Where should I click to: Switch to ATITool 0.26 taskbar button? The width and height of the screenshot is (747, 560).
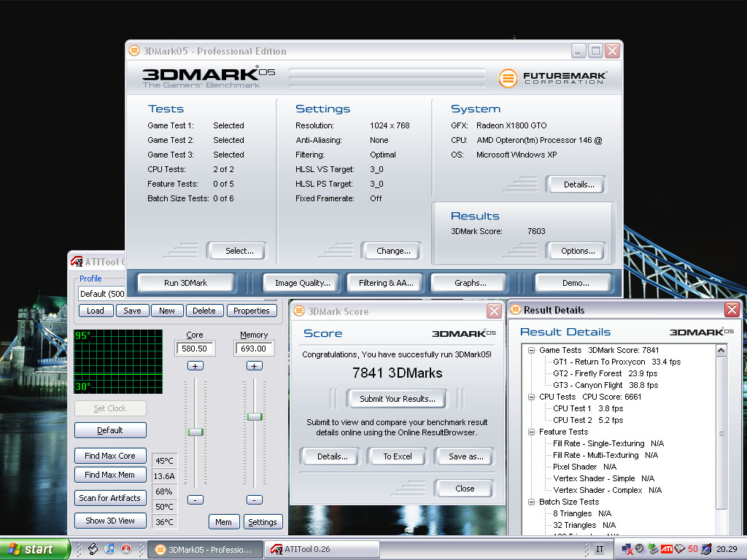[322, 550]
